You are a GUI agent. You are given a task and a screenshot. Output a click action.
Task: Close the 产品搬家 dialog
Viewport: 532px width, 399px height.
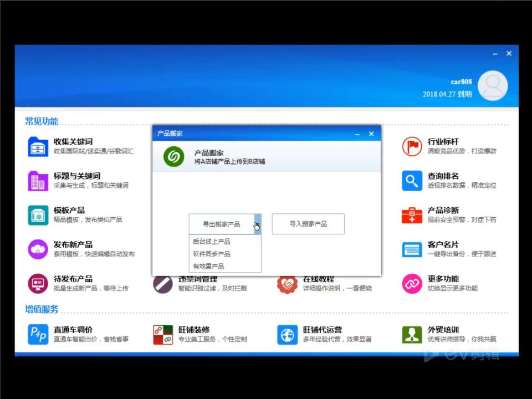[371, 134]
